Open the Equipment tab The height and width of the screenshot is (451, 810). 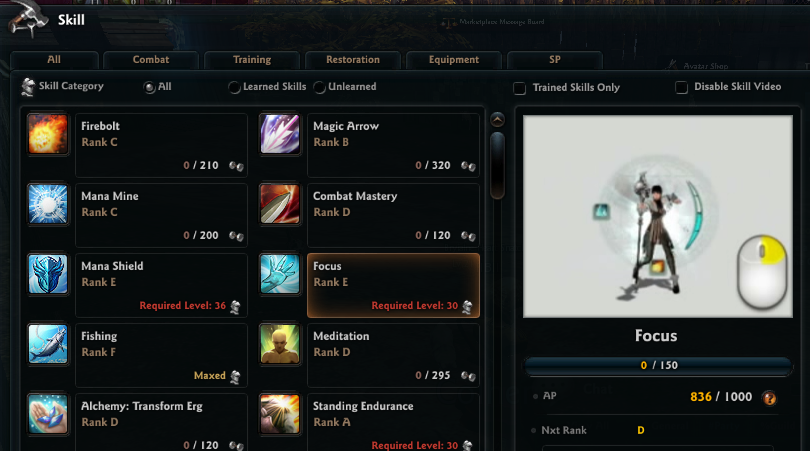[454, 60]
